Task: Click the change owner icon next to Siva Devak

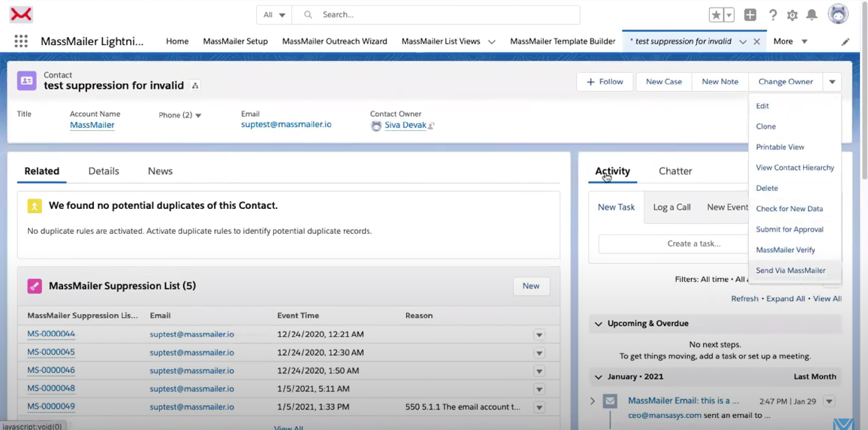Action: pos(431,126)
